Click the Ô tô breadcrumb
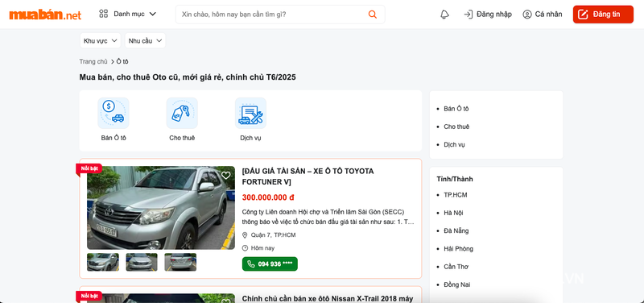Viewport: 644px width, 303px height. [122, 61]
